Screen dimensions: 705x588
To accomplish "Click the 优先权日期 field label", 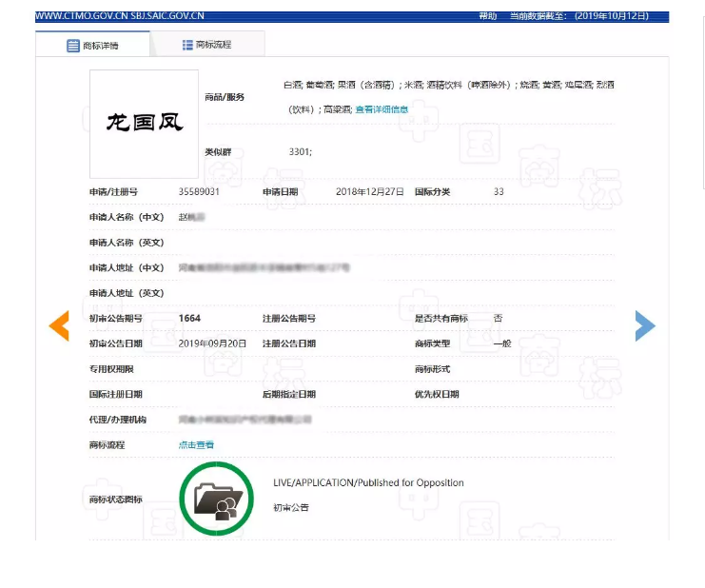I will (x=437, y=394).
